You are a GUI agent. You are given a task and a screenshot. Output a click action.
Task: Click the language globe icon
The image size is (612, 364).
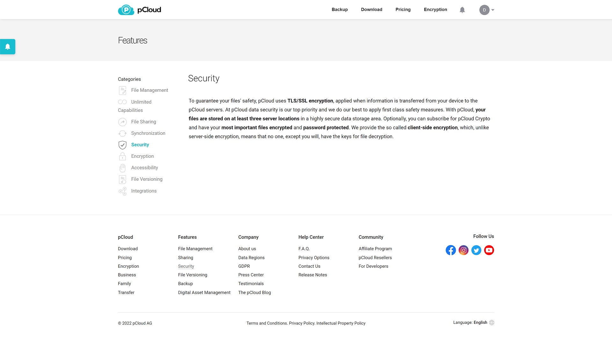[492, 323]
